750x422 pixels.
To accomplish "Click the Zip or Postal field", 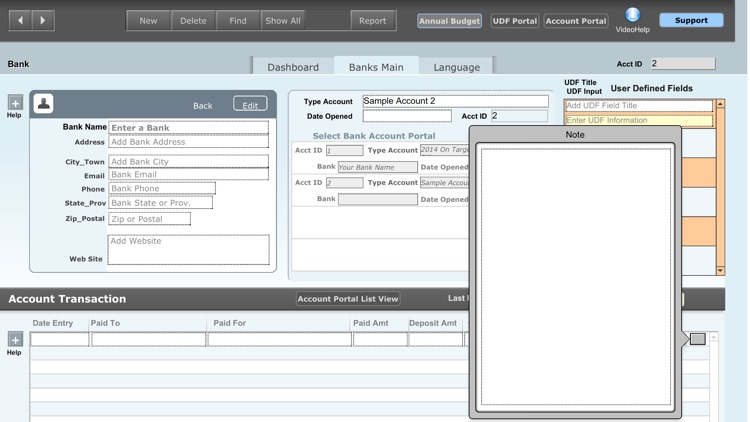I will click(149, 219).
